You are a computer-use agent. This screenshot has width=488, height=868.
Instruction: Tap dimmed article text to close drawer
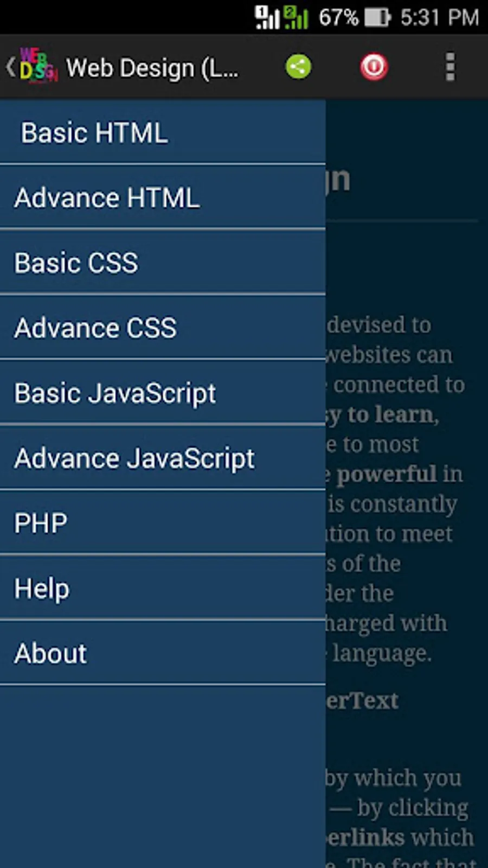(x=407, y=488)
